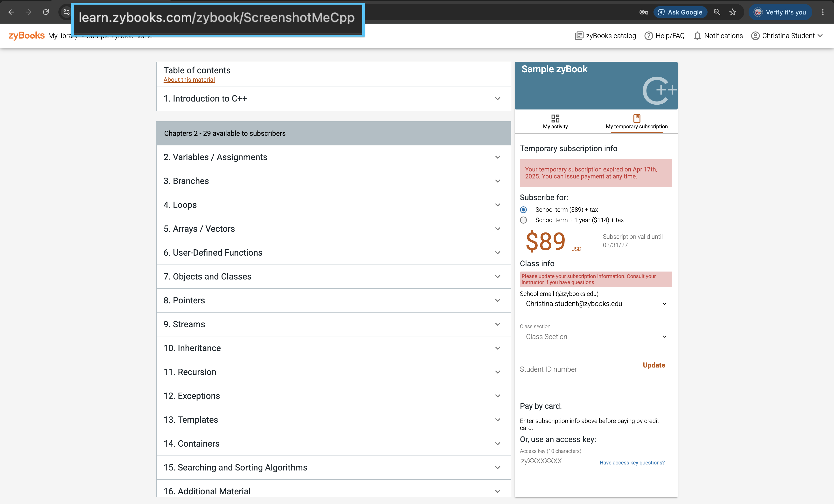The image size is (834, 504).
Task: Expand chapter 9 Streams
Action: click(334, 324)
